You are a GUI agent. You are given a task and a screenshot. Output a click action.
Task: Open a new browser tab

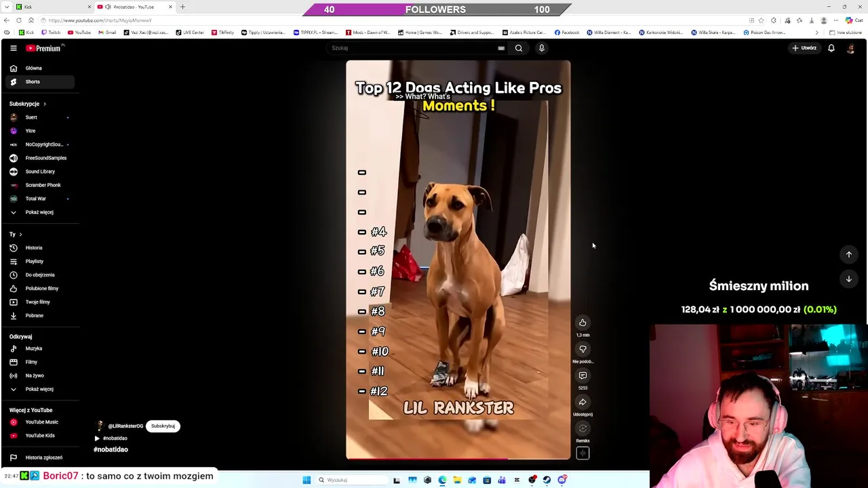point(182,7)
